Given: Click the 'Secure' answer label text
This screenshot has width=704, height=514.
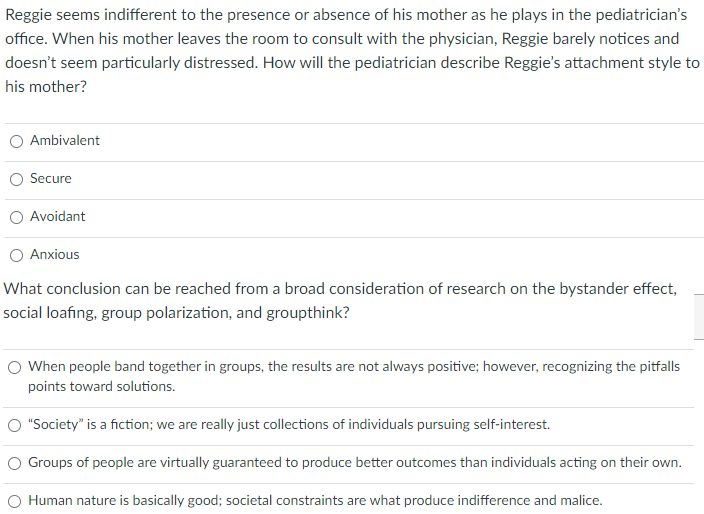Looking at the screenshot, I should click(x=51, y=179).
